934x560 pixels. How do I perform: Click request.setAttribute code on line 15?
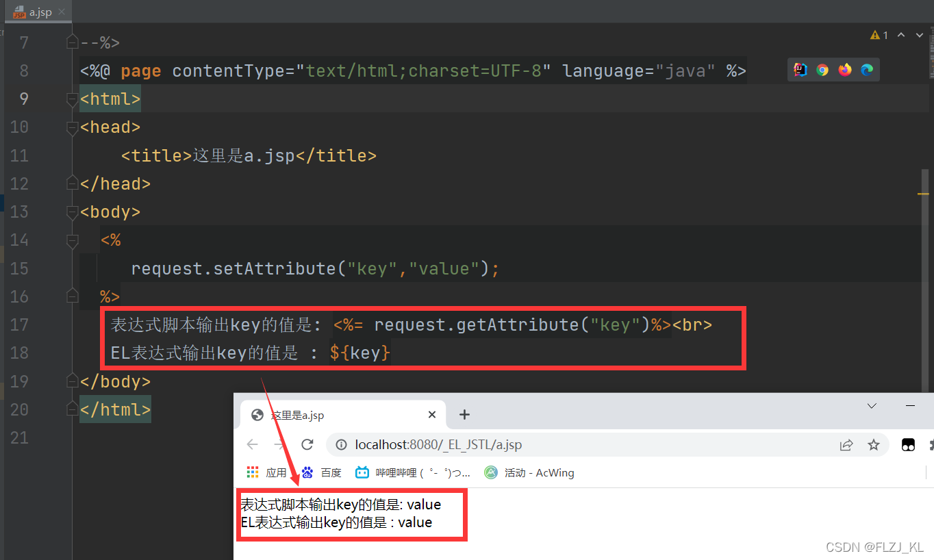click(x=315, y=268)
